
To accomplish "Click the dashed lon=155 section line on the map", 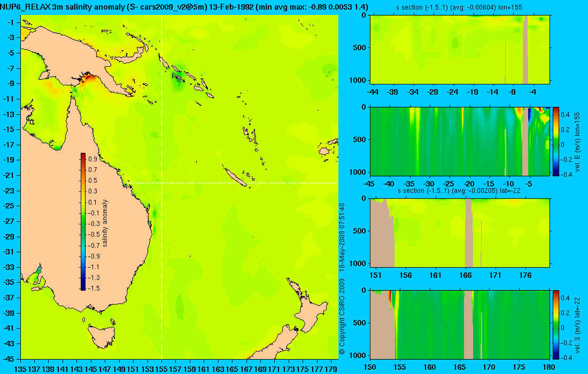I will click(161, 188).
